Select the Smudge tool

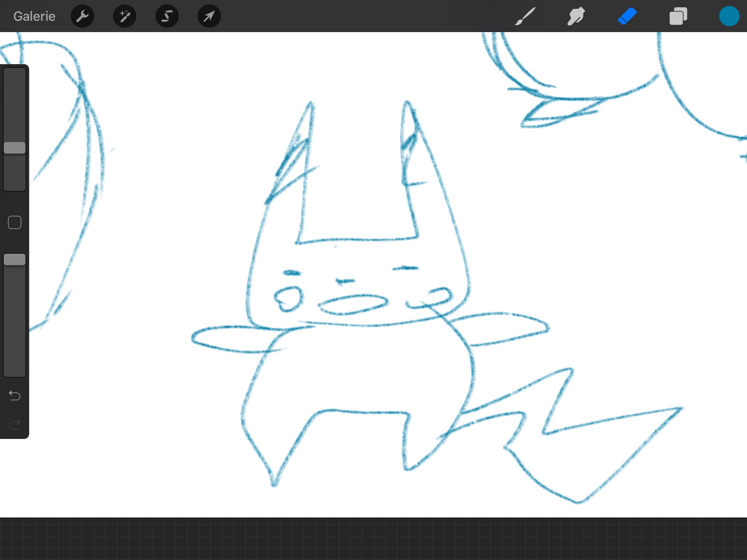click(576, 16)
